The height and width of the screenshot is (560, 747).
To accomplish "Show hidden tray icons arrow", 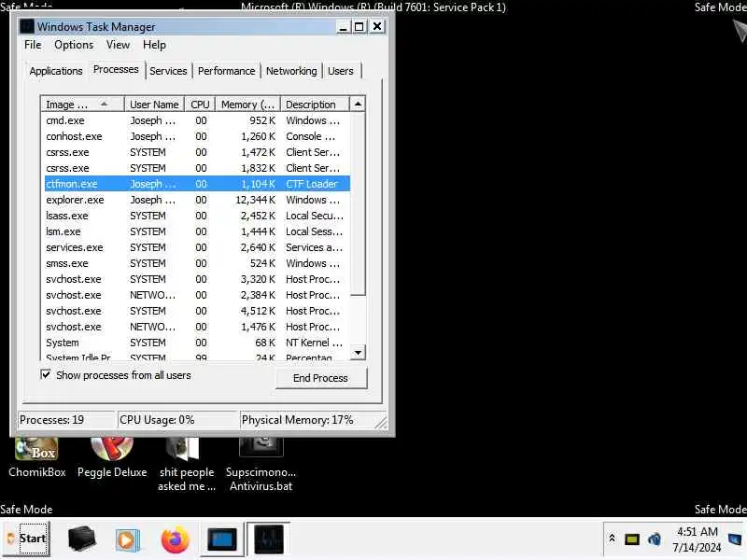I will coord(612,539).
